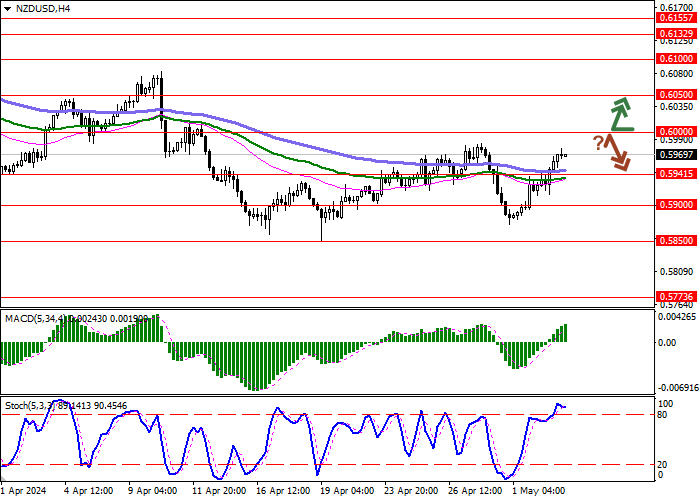Select the 0.61329 red price label
This screenshot has width=700, height=500.
[677, 34]
